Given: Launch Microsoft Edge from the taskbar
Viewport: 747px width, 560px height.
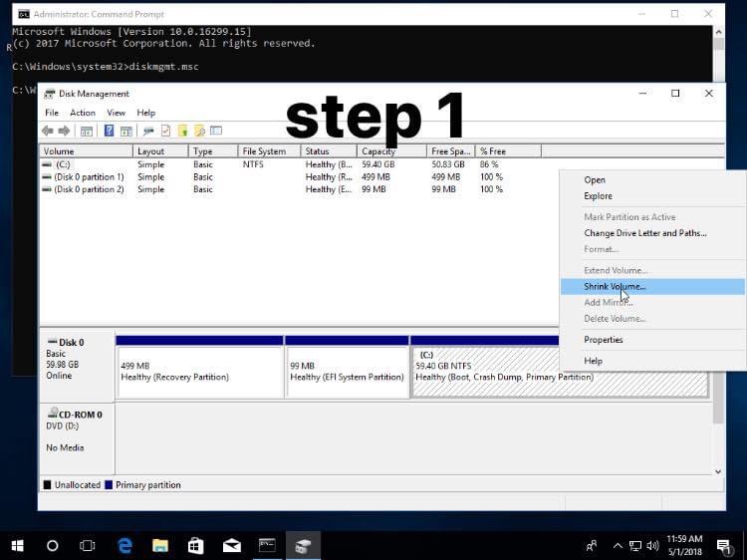Looking at the screenshot, I should click(x=124, y=546).
